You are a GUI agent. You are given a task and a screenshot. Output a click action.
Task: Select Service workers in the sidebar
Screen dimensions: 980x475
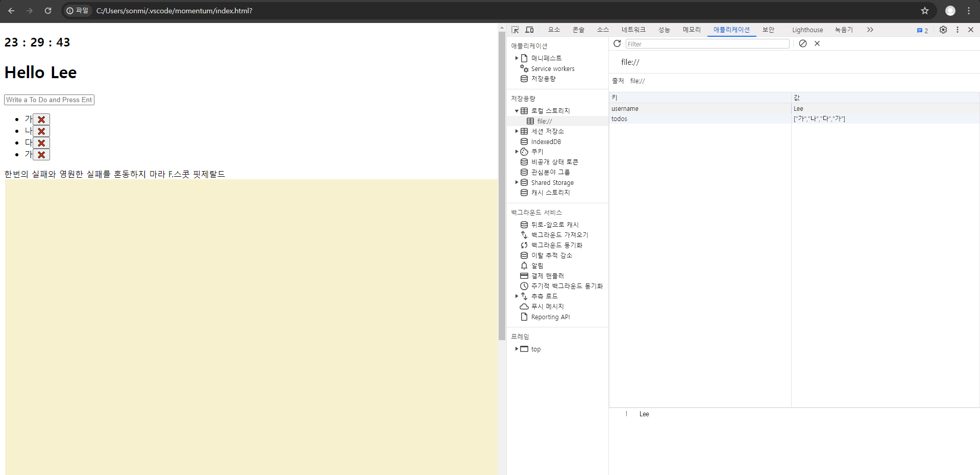click(x=552, y=68)
